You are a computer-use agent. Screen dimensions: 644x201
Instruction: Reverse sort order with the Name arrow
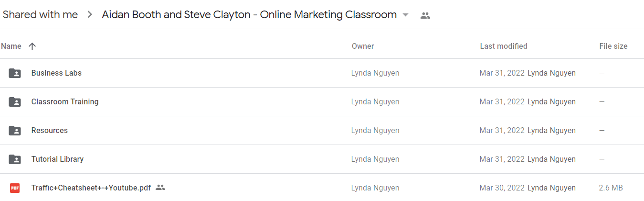[x=32, y=46]
